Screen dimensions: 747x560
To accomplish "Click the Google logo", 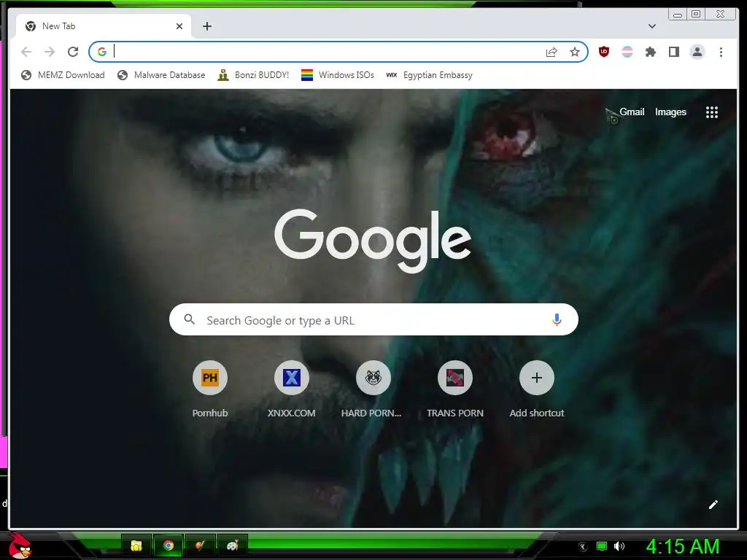I will point(373,241).
